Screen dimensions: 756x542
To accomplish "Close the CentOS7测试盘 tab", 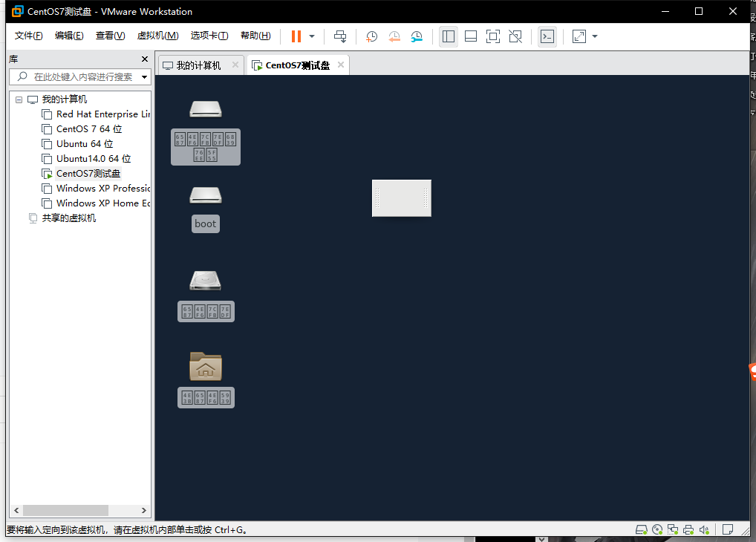I will [341, 65].
